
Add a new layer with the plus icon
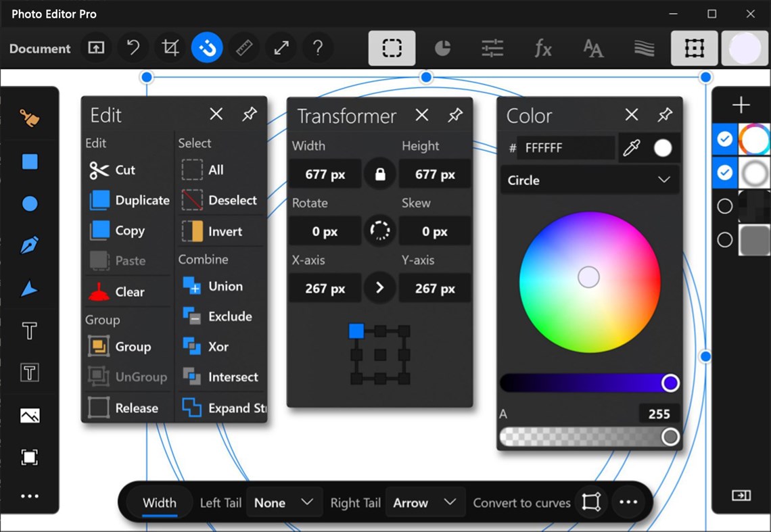coord(741,105)
